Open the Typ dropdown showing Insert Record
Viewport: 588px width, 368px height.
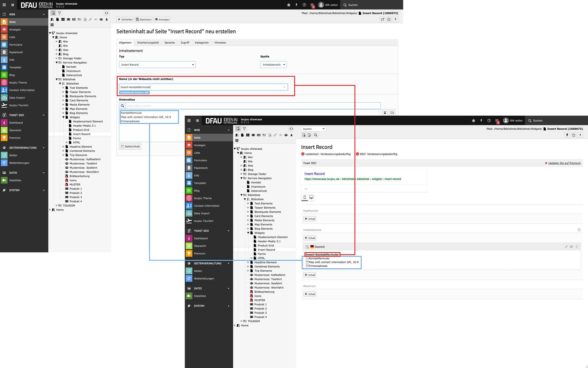tap(157, 65)
